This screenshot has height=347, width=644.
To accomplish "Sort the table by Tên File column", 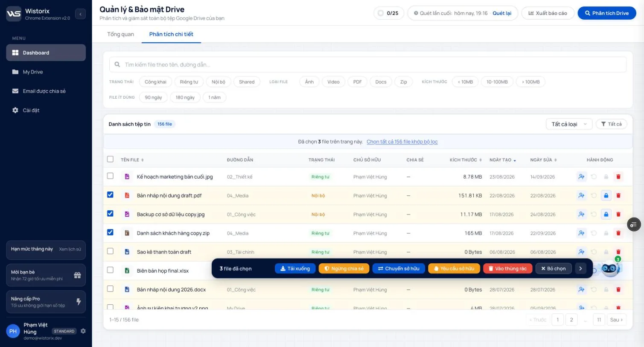I will pos(132,160).
